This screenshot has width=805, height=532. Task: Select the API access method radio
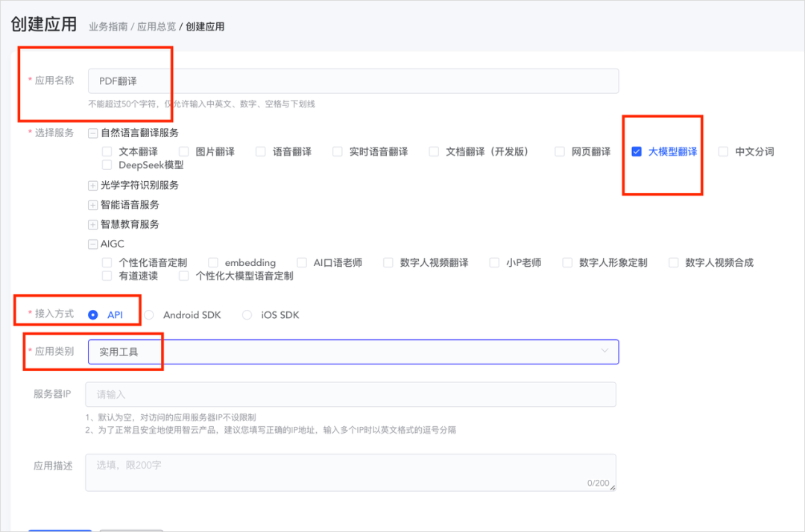tap(93, 315)
